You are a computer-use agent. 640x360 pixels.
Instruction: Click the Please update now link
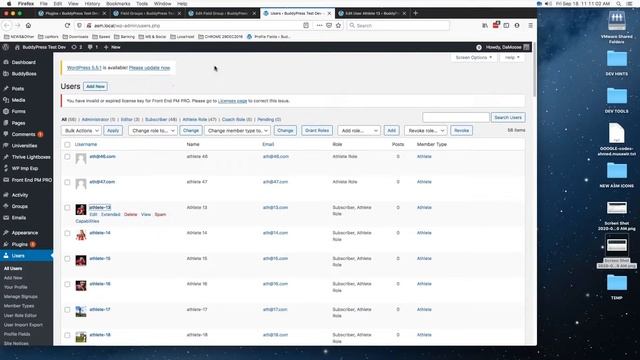(x=149, y=68)
